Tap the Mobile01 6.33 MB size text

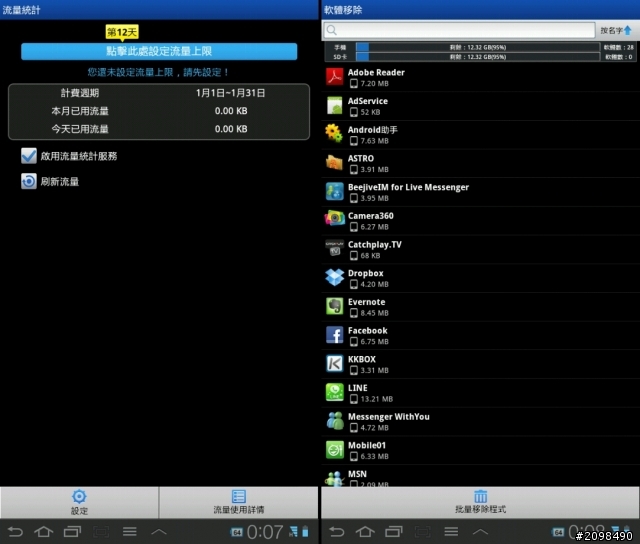pyautogui.click(x=374, y=456)
